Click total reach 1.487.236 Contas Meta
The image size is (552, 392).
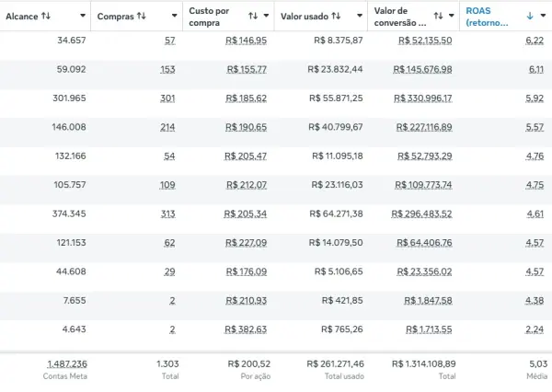pos(67,364)
